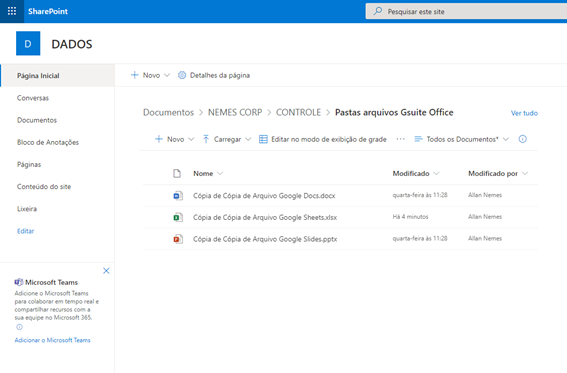This screenshot has width=567, height=373.
Task: Click the Editar navigation link
Action: (x=25, y=231)
